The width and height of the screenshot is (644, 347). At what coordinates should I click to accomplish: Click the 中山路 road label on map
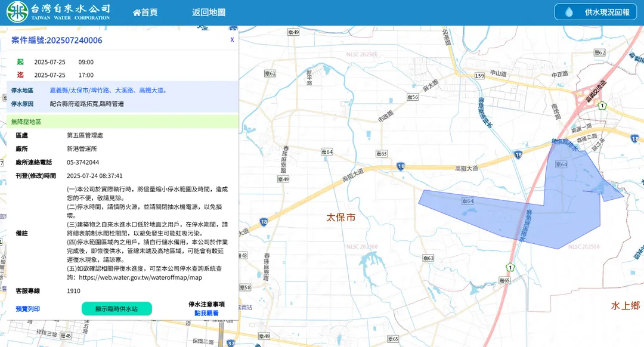[498, 74]
